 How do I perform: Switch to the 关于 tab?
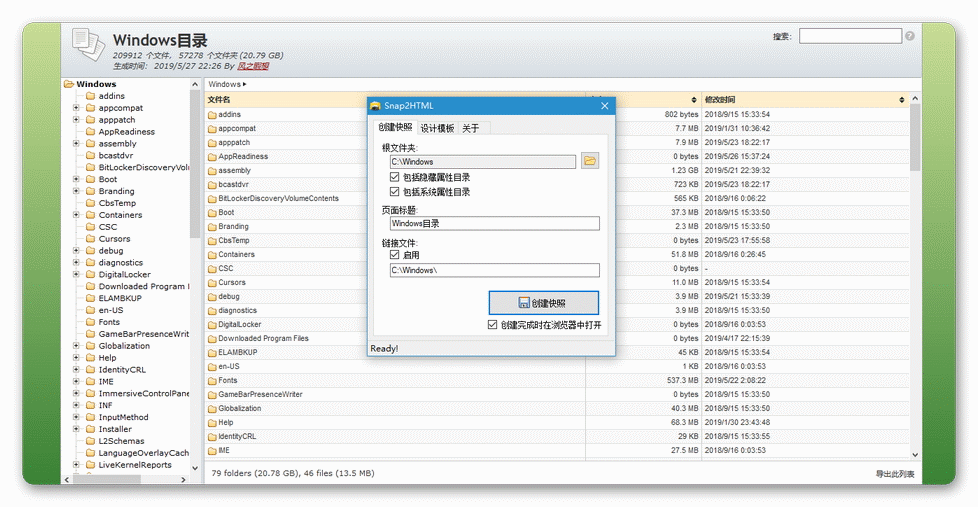(471, 128)
